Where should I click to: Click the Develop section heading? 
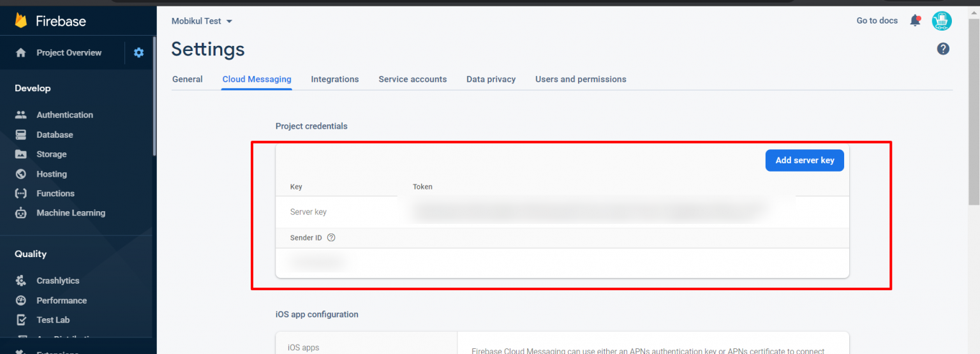33,88
